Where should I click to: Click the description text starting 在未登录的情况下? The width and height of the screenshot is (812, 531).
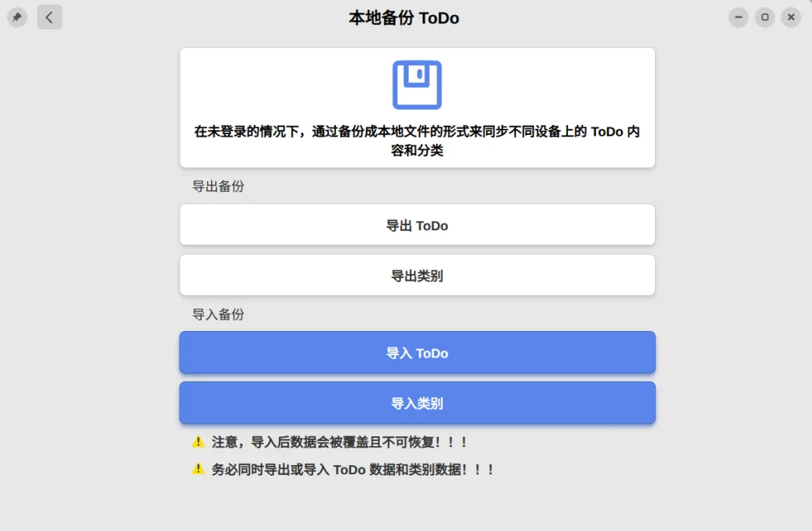pos(417,141)
